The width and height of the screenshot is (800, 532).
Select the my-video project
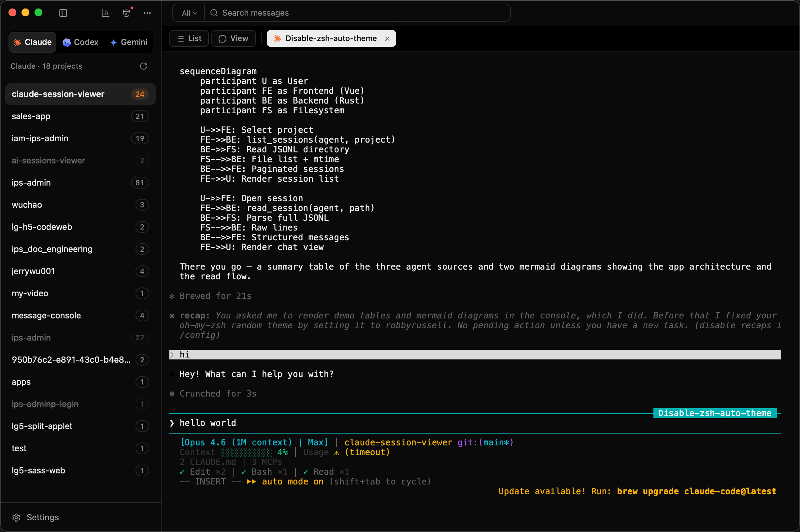click(80, 293)
